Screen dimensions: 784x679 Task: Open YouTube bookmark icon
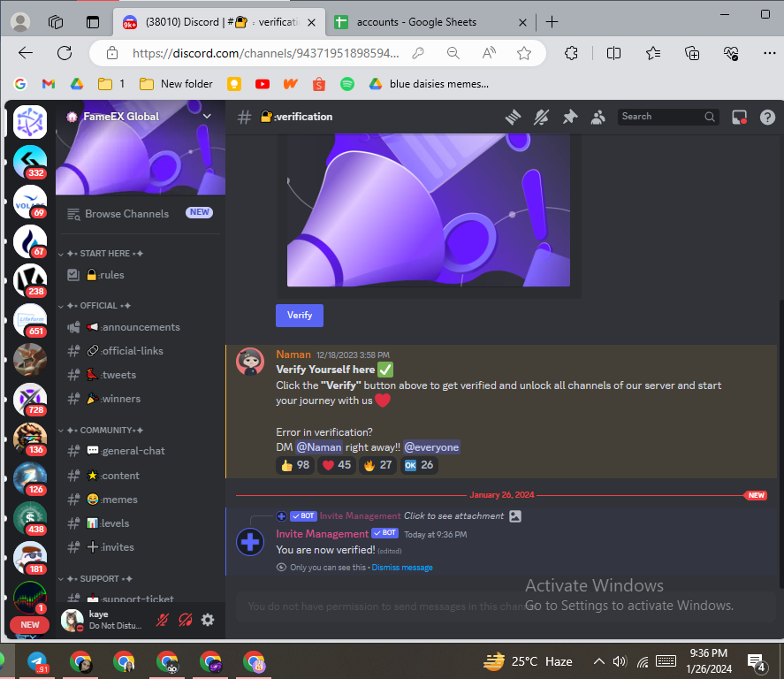(262, 84)
